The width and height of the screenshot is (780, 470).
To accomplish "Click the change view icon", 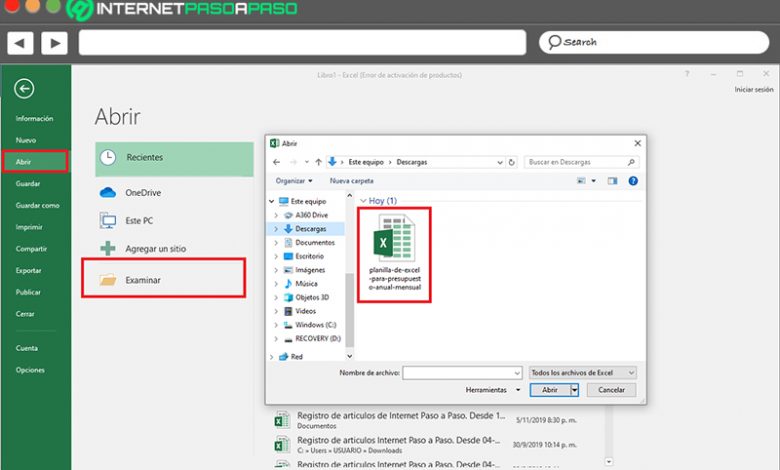I will 581,181.
